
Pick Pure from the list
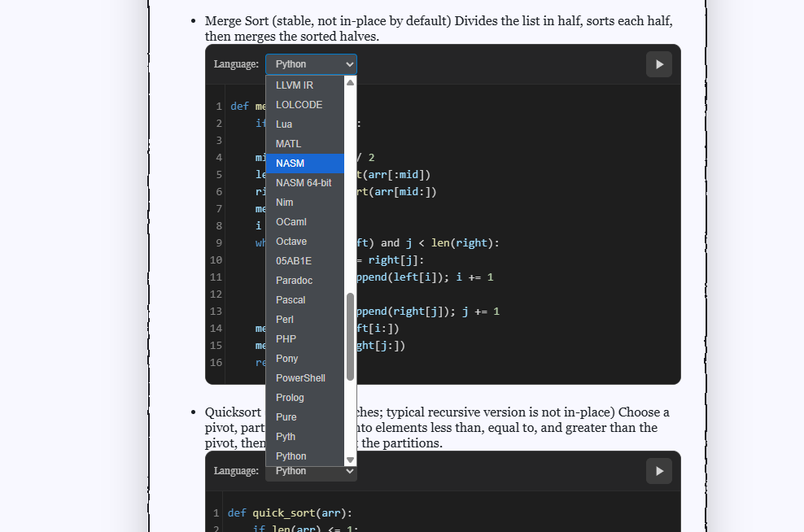[x=305, y=416]
